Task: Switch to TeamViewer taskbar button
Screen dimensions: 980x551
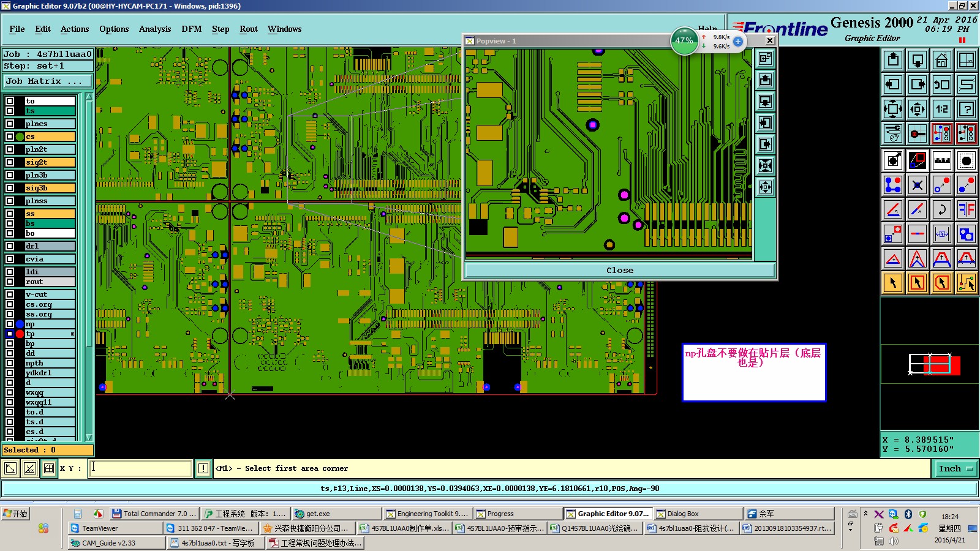Action: [x=116, y=528]
